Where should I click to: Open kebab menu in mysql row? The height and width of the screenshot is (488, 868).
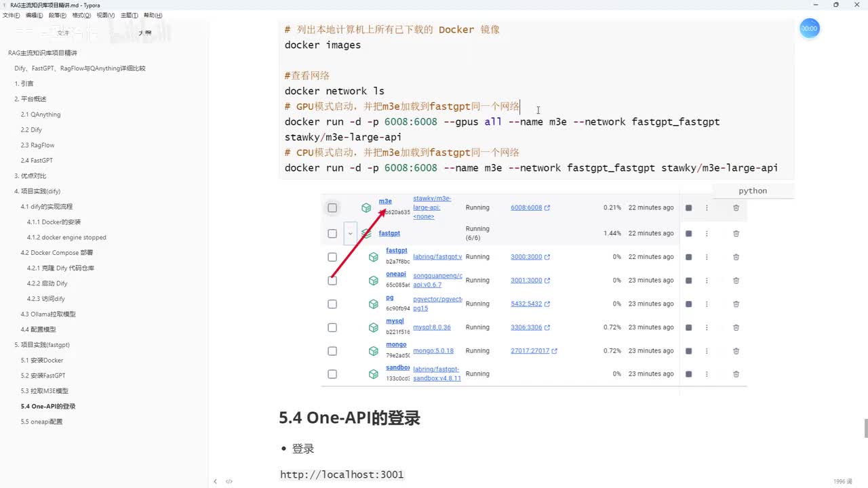click(707, 327)
